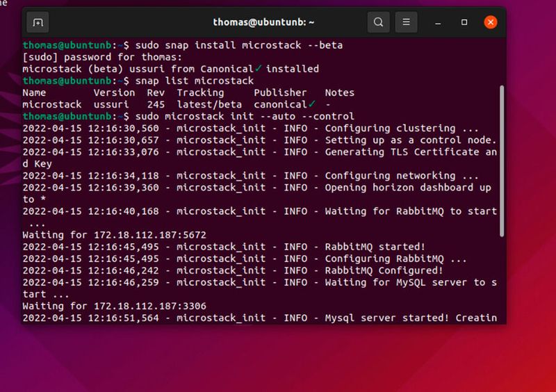Click the 'Generating TLS Certificate' log line

259,152
